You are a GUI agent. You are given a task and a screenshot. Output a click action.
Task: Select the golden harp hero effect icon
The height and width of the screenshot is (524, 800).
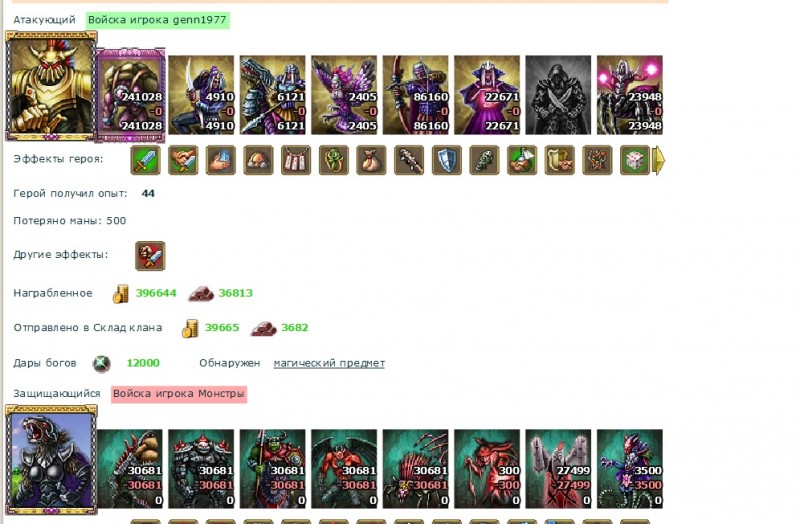[560, 160]
